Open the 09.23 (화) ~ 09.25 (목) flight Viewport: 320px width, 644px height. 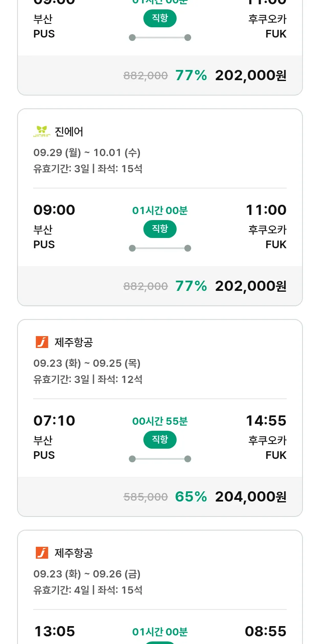[87, 363]
